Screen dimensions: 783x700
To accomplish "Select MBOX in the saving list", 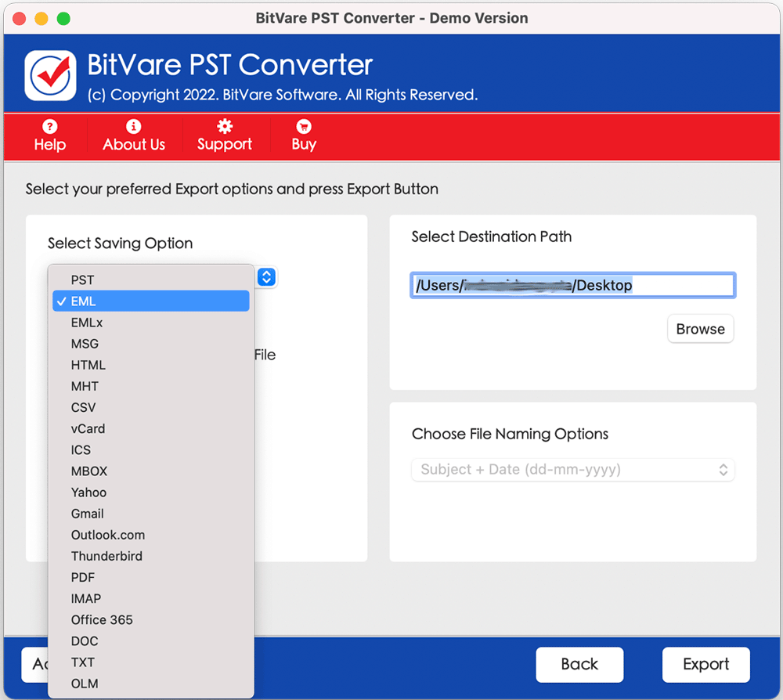I will tap(89, 471).
